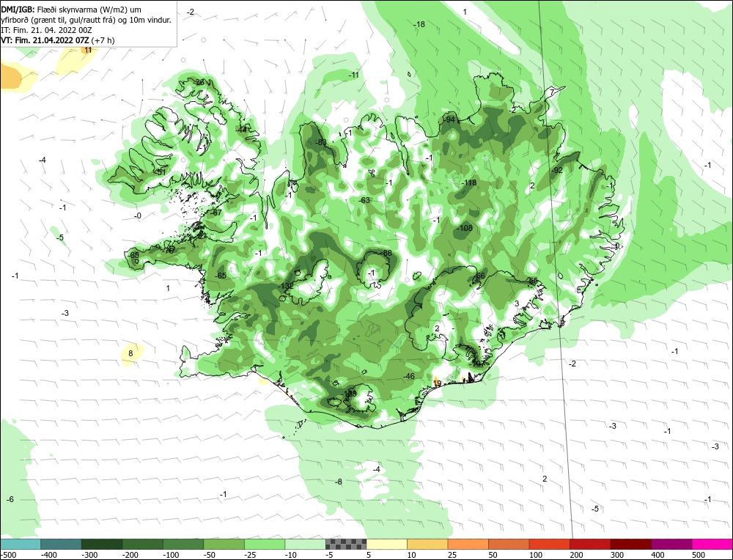The width and height of the screenshot is (733, 560).
Task: Click the map value "-88"
Action: point(386,253)
